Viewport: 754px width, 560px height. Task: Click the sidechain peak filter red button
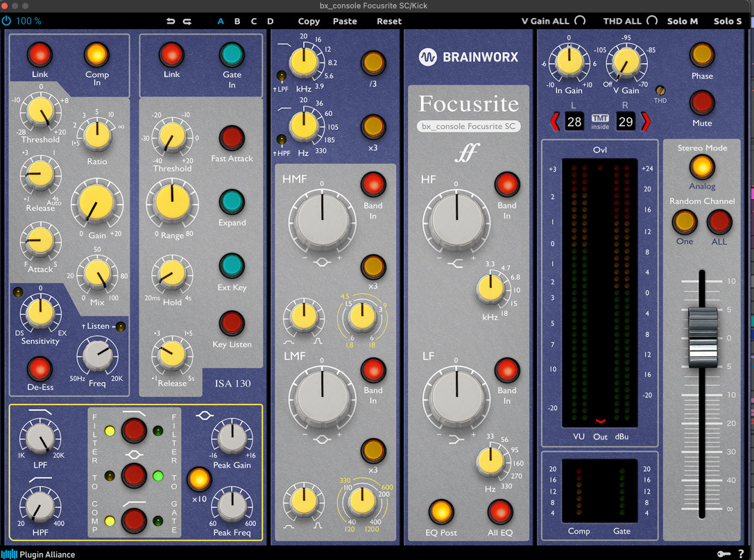pyautogui.click(x=134, y=475)
